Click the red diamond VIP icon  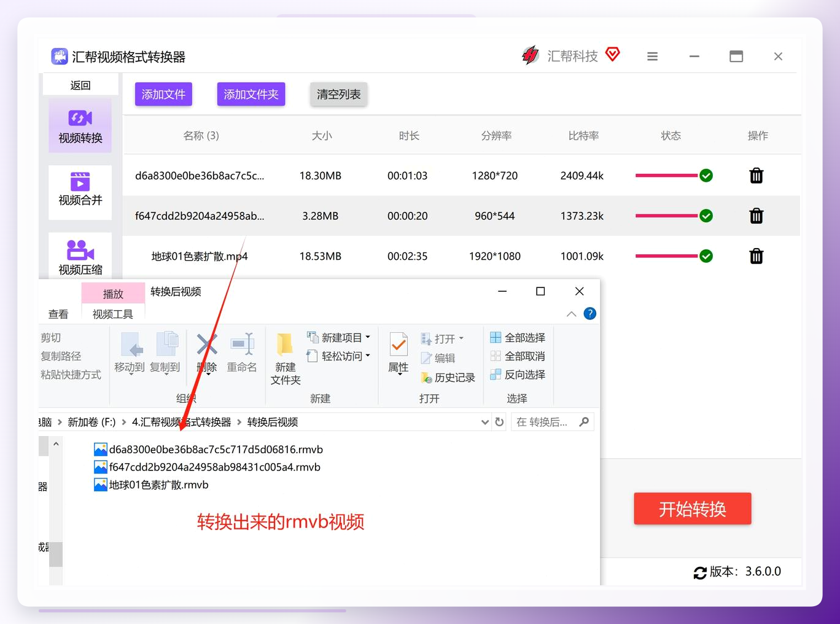click(x=612, y=54)
